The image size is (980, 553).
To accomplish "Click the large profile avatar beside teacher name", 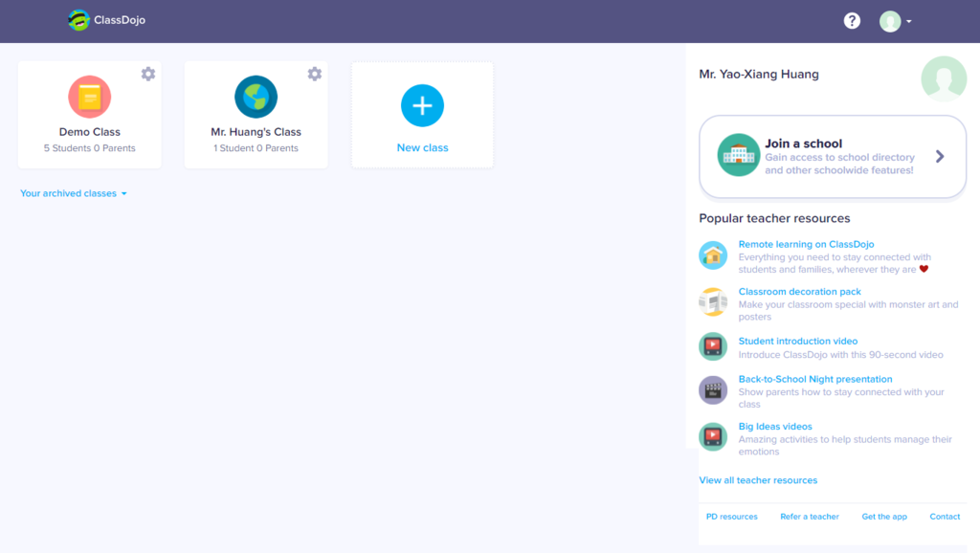I will coord(944,78).
